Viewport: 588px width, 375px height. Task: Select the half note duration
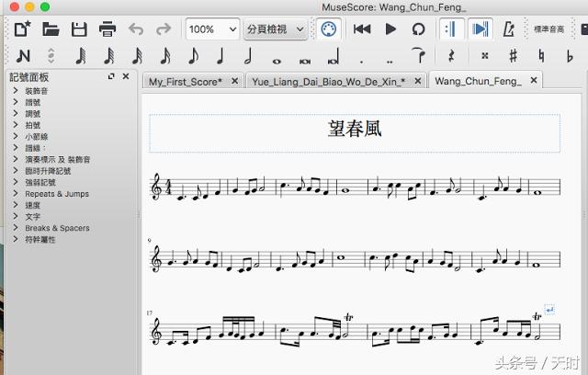point(248,56)
